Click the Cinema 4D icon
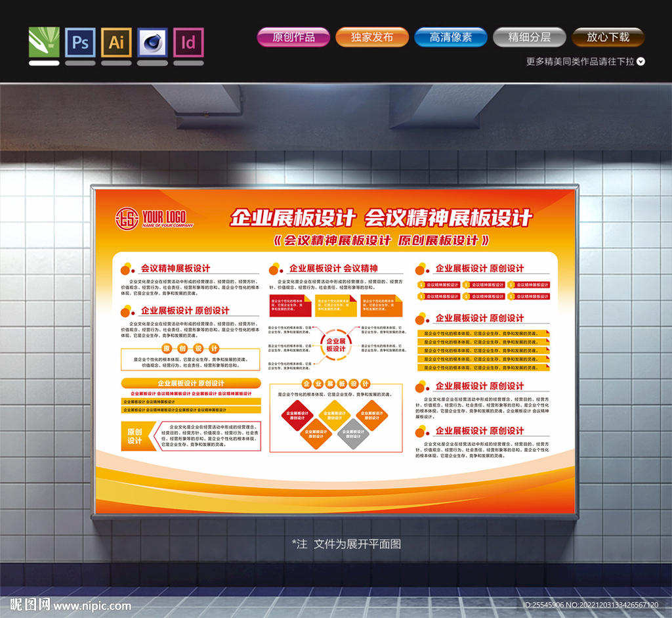This screenshot has width=672, height=618. coord(152,42)
